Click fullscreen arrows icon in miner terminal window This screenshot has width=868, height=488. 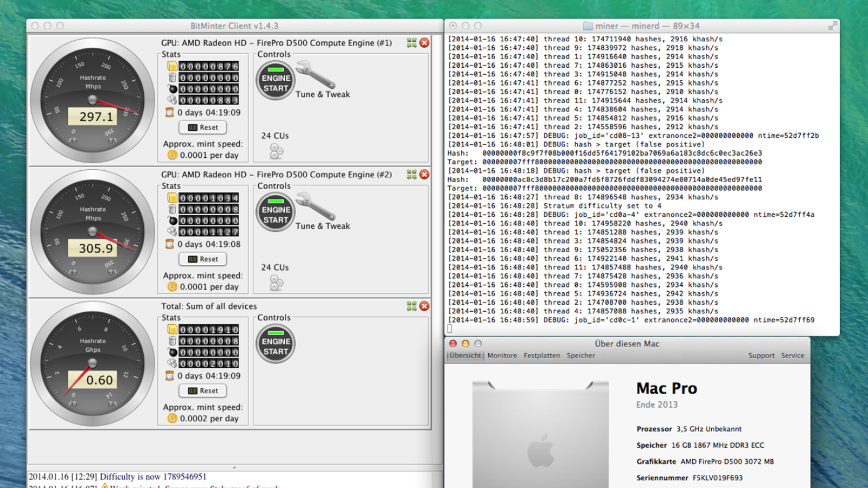[x=832, y=26]
